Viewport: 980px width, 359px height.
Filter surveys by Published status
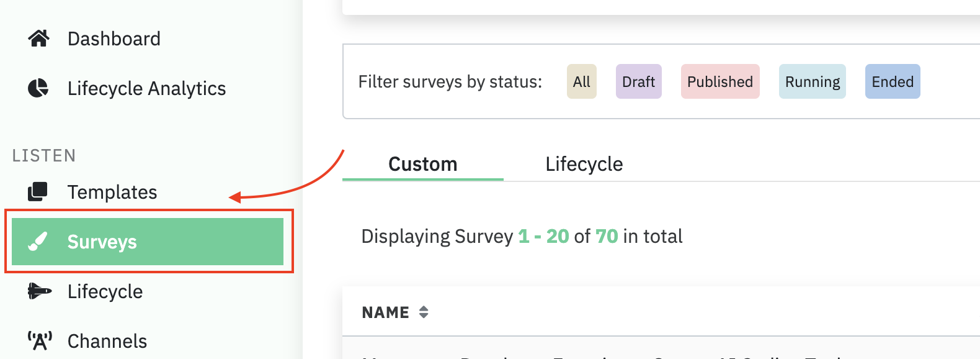[719, 81]
